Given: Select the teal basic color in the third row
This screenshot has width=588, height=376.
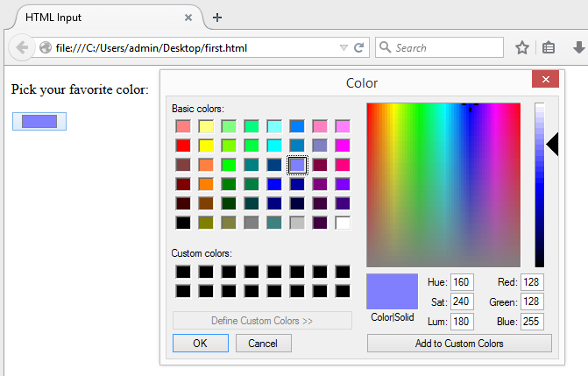Looking at the screenshot, I should coord(251,165).
